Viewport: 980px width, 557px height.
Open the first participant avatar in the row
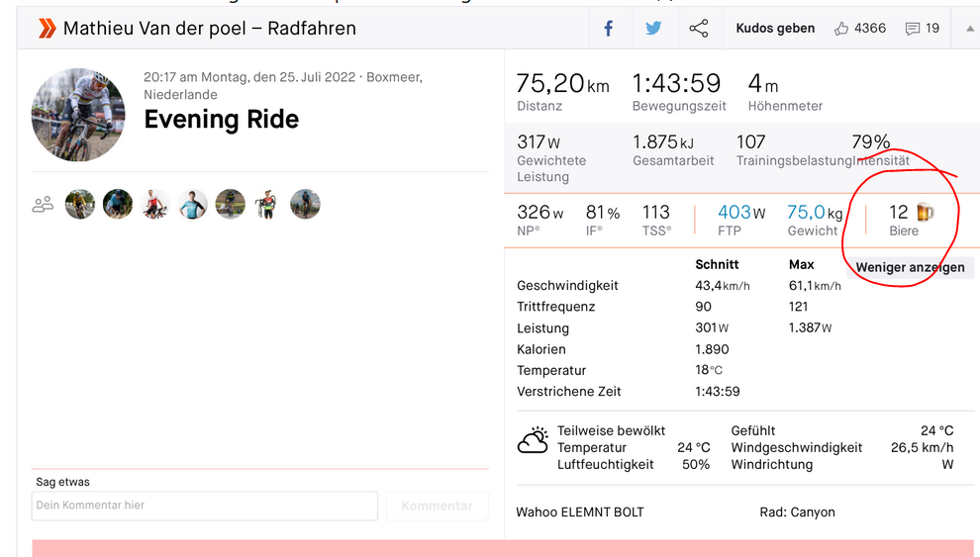(x=80, y=205)
